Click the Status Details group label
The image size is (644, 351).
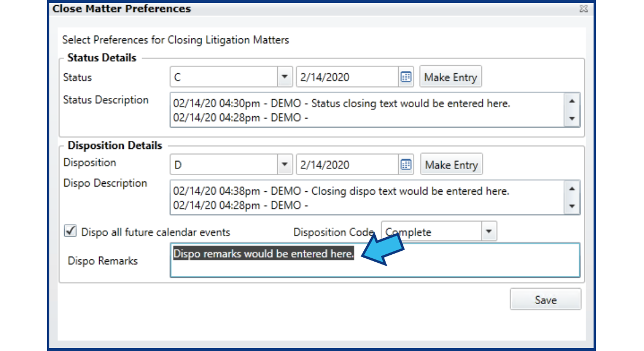tap(101, 58)
